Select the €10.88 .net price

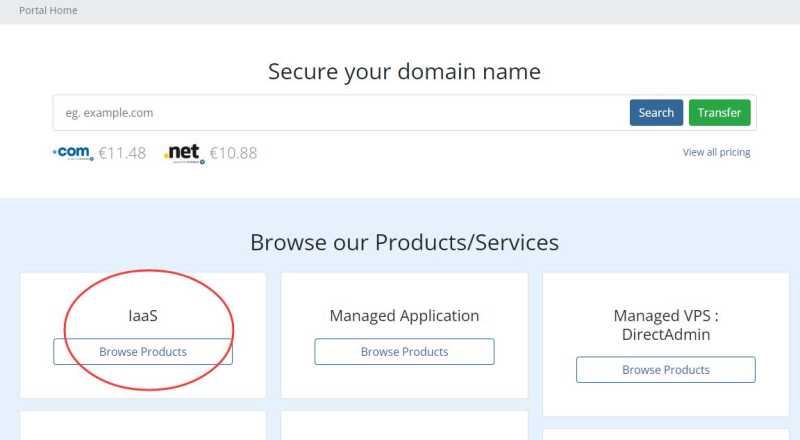pyautogui.click(x=234, y=153)
